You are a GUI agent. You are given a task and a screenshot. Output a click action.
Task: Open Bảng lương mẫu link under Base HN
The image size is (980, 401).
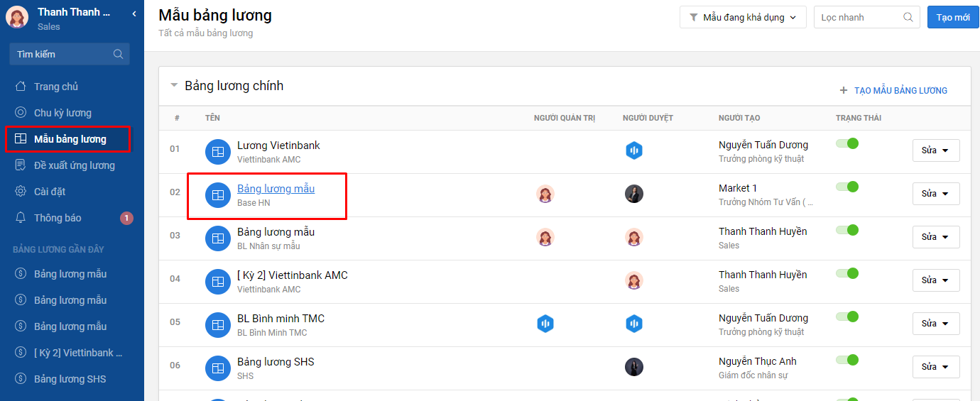pyautogui.click(x=276, y=189)
